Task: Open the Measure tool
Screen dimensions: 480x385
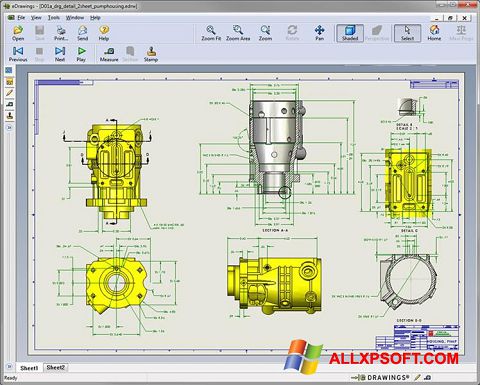Action: (109, 54)
